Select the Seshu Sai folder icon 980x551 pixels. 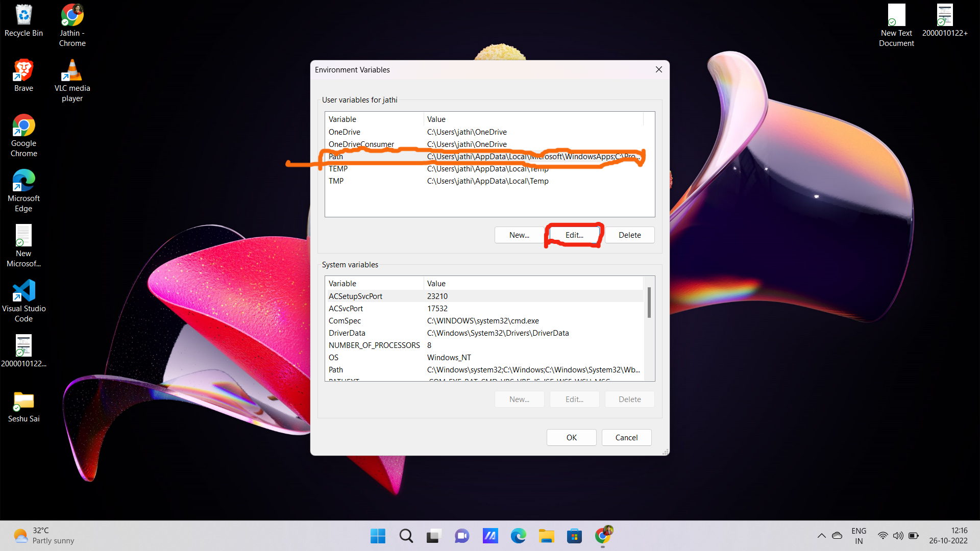pyautogui.click(x=23, y=407)
